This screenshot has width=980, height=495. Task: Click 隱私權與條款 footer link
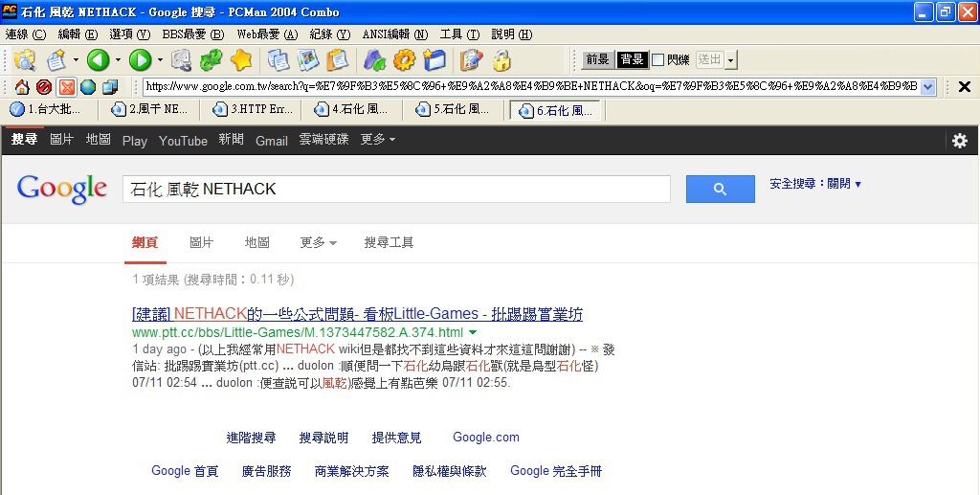(x=450, y=471)
